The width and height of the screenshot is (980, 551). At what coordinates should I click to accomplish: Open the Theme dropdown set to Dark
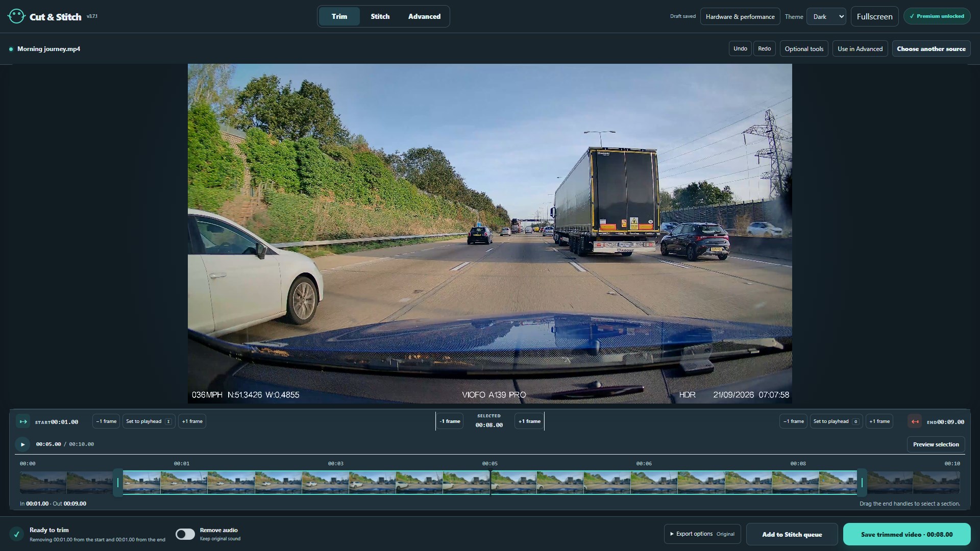click(826, 16)
